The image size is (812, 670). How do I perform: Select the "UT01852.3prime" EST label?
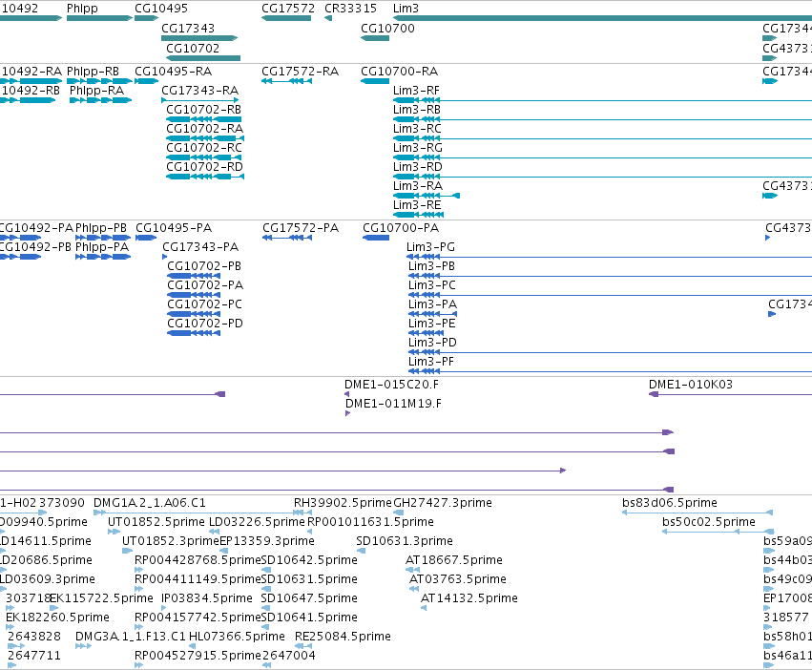click(x=171, y=541)
